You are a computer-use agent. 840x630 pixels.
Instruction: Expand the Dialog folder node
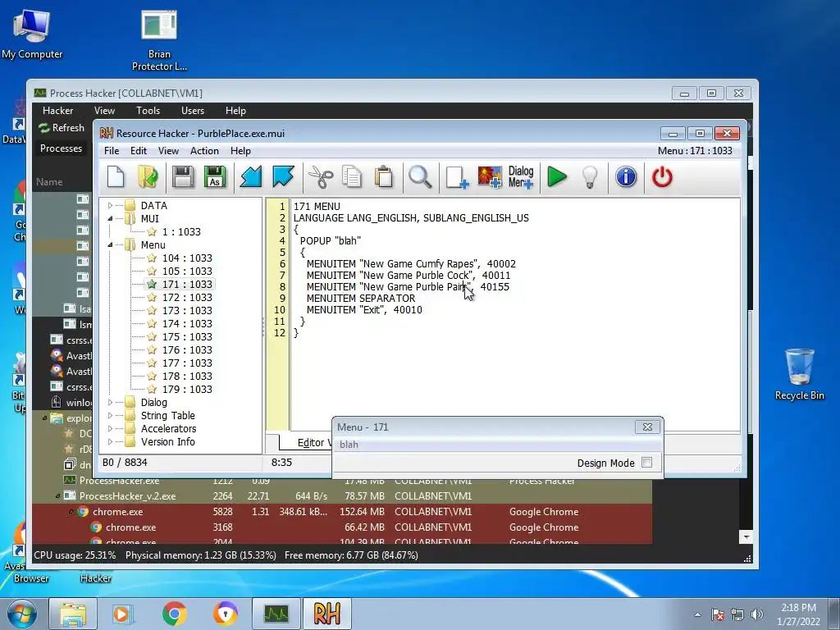111,402
